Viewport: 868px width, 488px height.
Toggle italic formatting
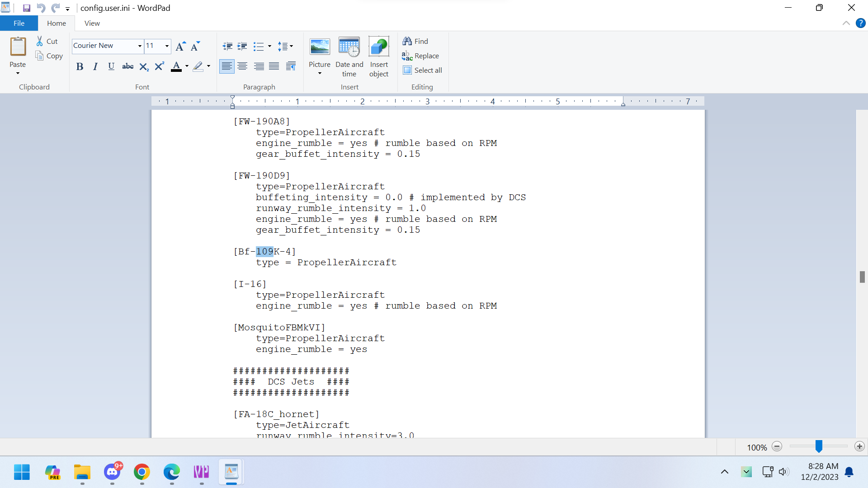(x=95, y=67)
